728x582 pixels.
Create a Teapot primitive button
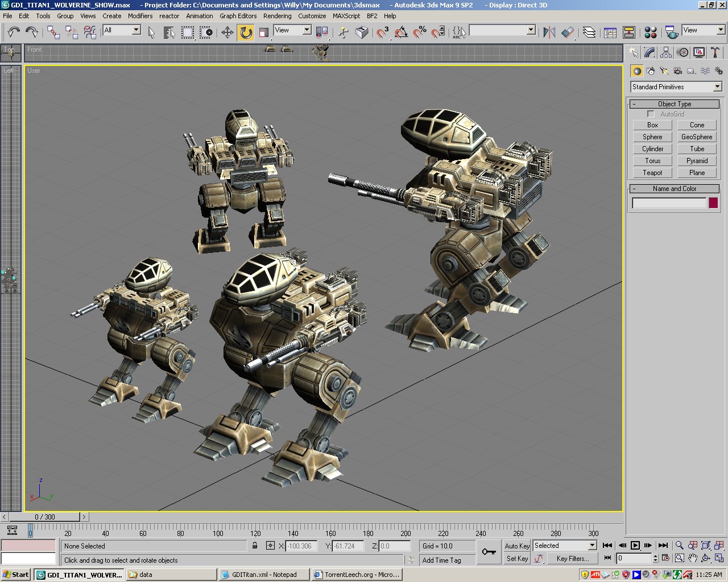pyautogui.click(x=652, y=173)
